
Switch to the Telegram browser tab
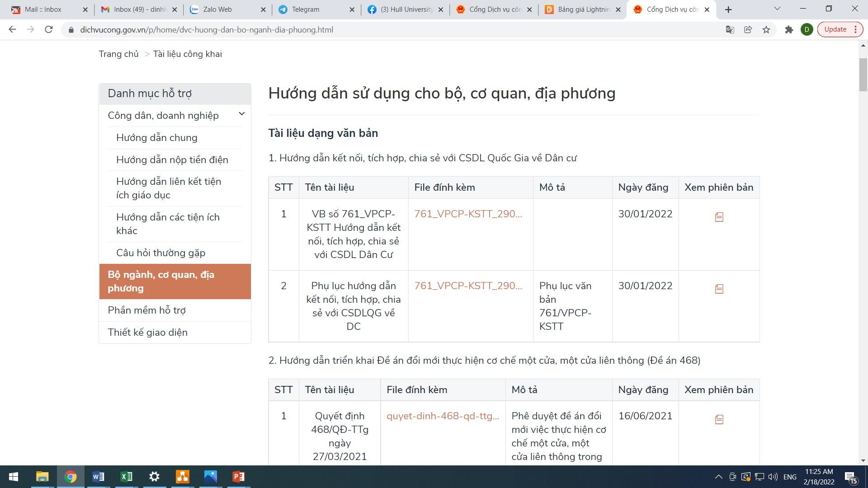click(x=306, y=9)
